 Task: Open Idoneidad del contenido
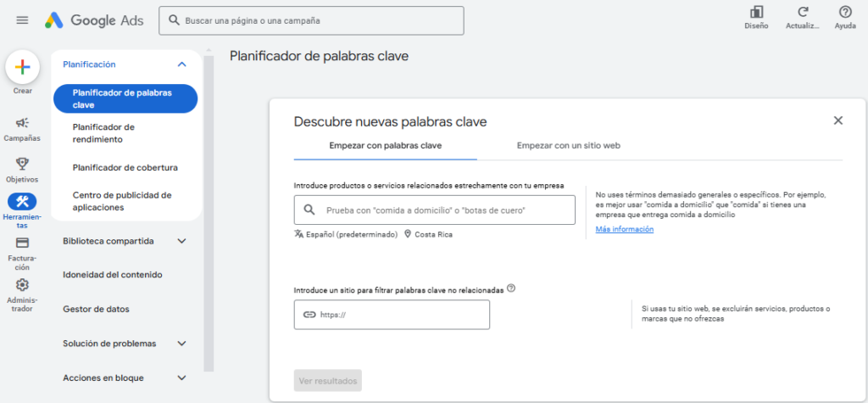tap(113, 275)
